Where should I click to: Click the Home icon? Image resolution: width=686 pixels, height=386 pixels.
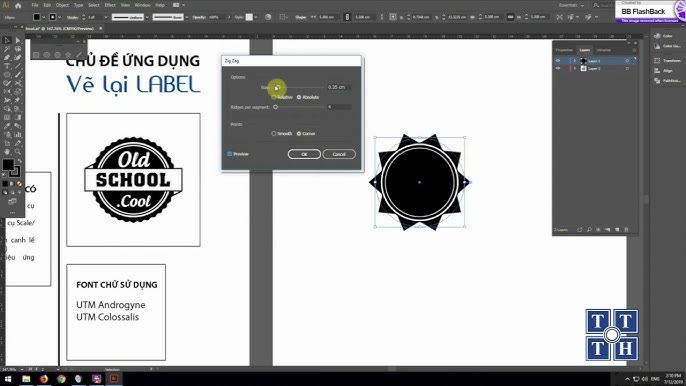click(x=18, y=5)
